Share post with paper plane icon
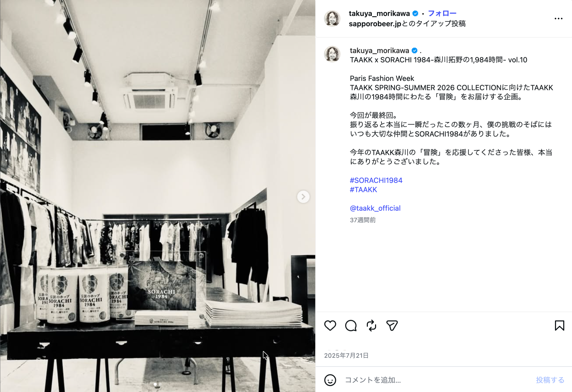The height and width of the screenshot is (392, 572). coord(392,326)
